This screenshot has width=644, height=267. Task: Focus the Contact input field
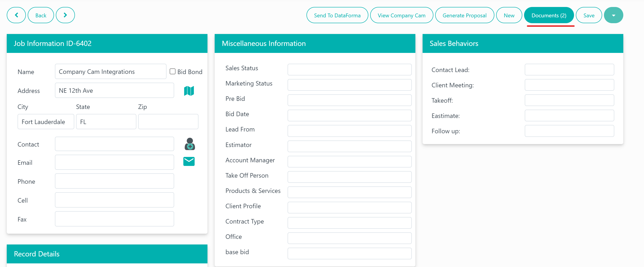point(114,144)
